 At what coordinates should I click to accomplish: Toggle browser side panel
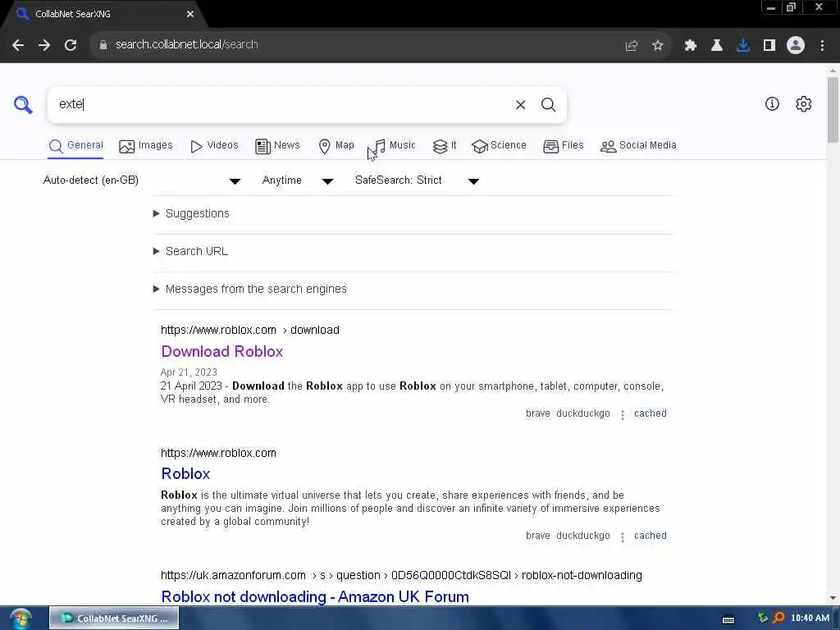pos(769,46)
